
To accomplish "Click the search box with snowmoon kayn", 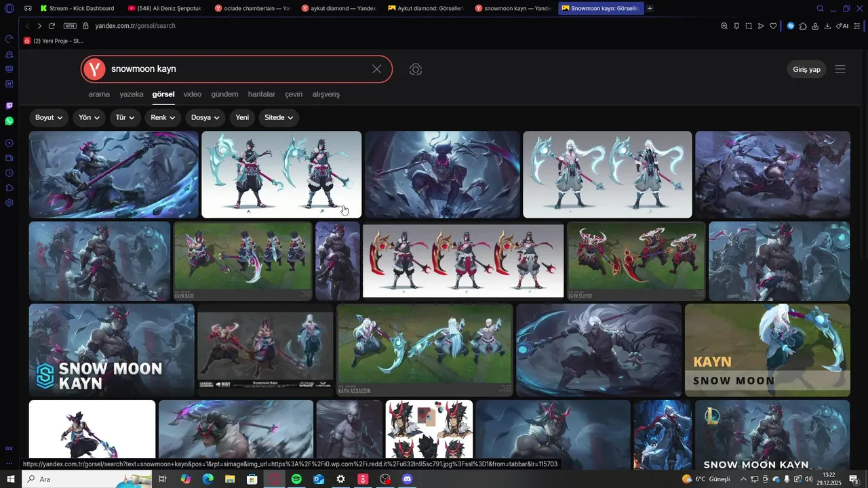I will pos(237,69).
